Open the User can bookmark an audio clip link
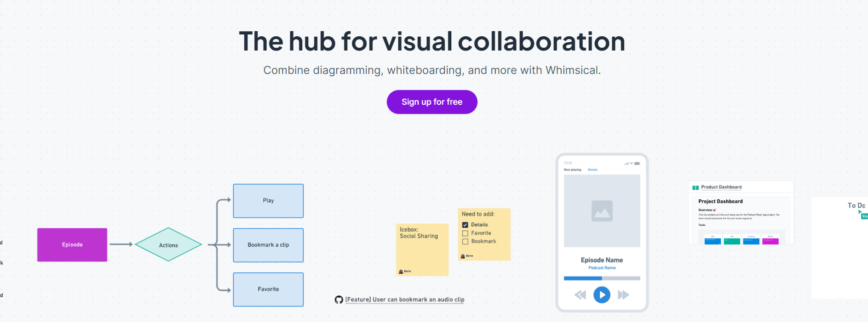Viewport: 868px width, 322px height. tap(405, 299)
